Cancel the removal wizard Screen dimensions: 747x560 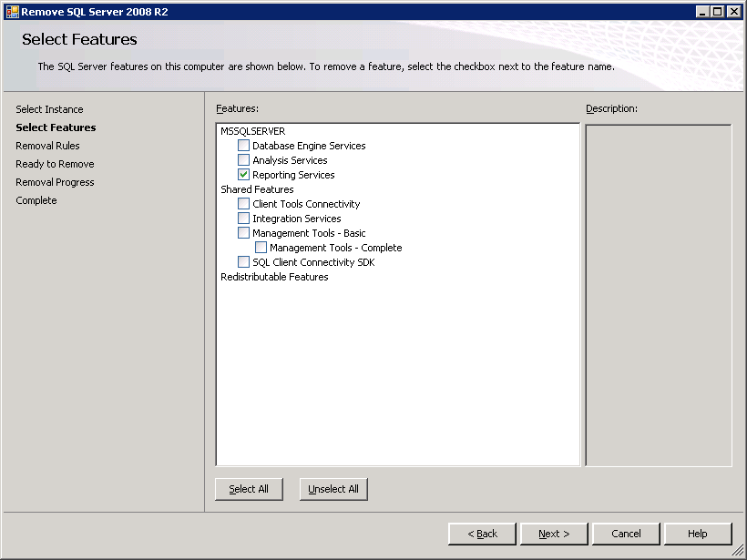click(626, 534)
